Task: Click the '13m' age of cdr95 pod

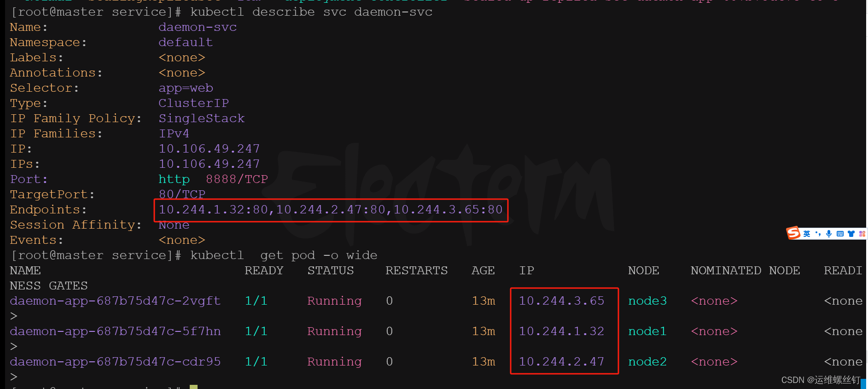Action: click(x=484, y=362)
